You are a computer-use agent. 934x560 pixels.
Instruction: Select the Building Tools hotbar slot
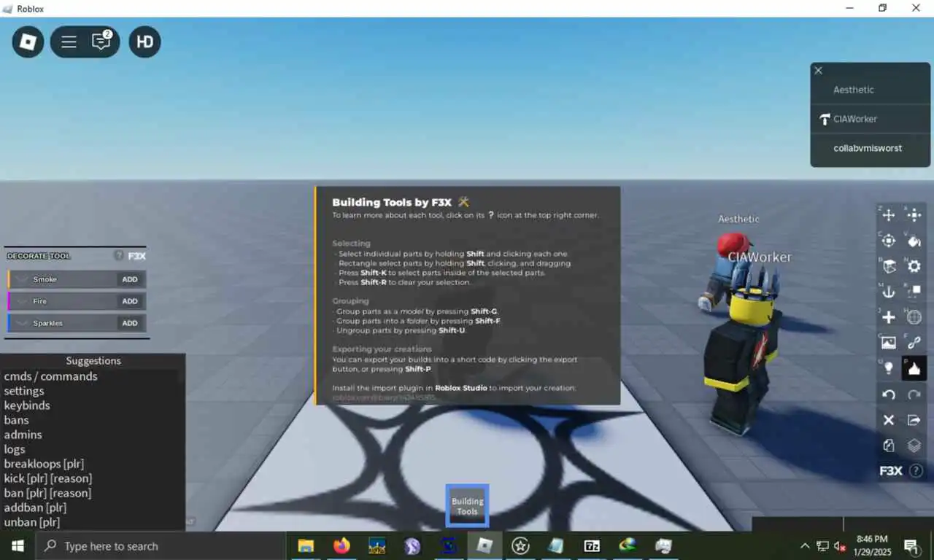pos(467,505)
